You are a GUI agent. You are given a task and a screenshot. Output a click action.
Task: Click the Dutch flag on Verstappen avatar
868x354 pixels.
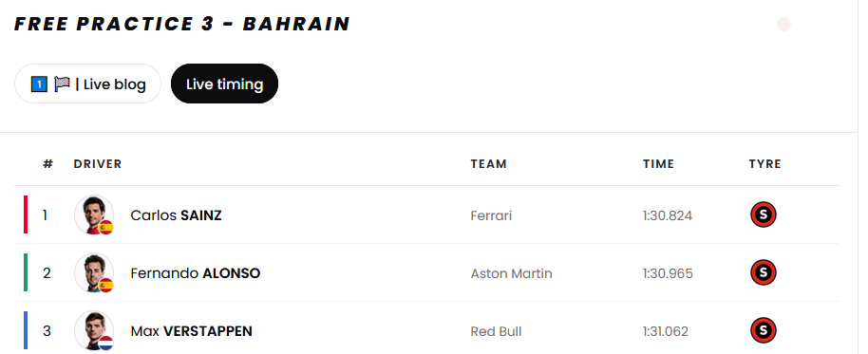tap(105, 343)
